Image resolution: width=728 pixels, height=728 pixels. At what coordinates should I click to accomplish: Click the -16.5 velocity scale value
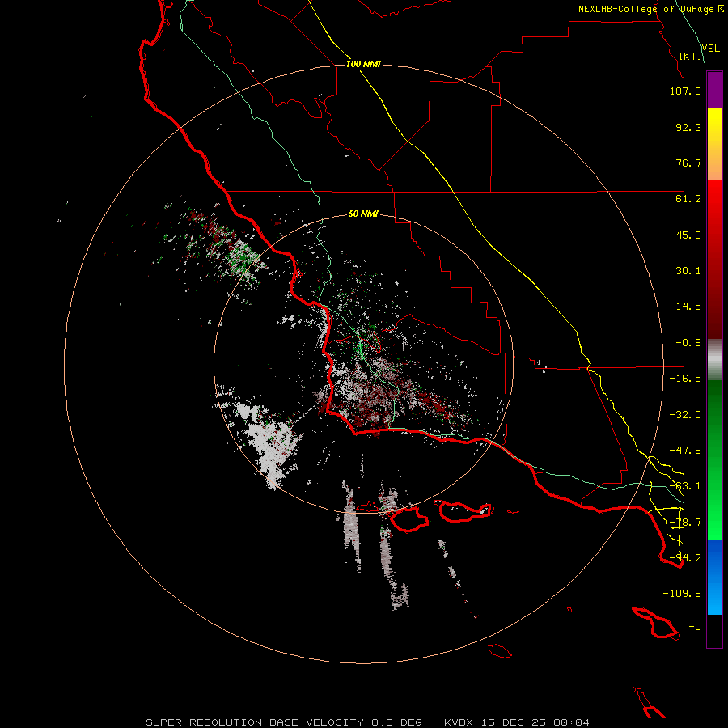(x=685, y=379)
